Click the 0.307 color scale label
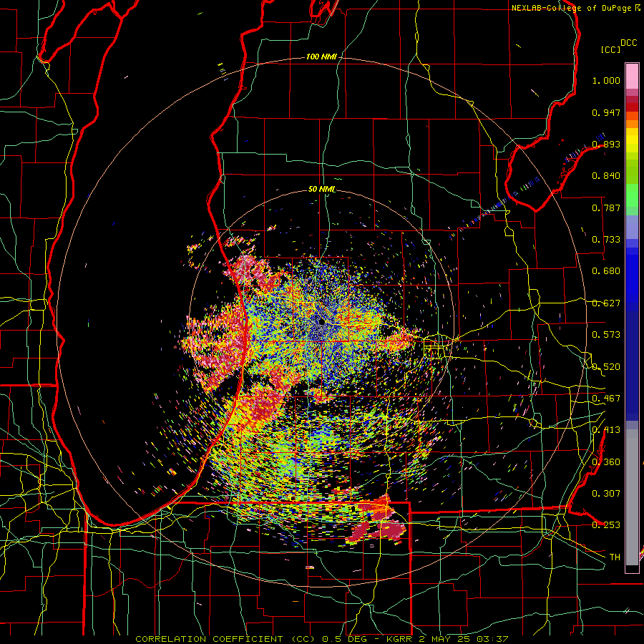 pyautogui.click(x=606, y=494)
